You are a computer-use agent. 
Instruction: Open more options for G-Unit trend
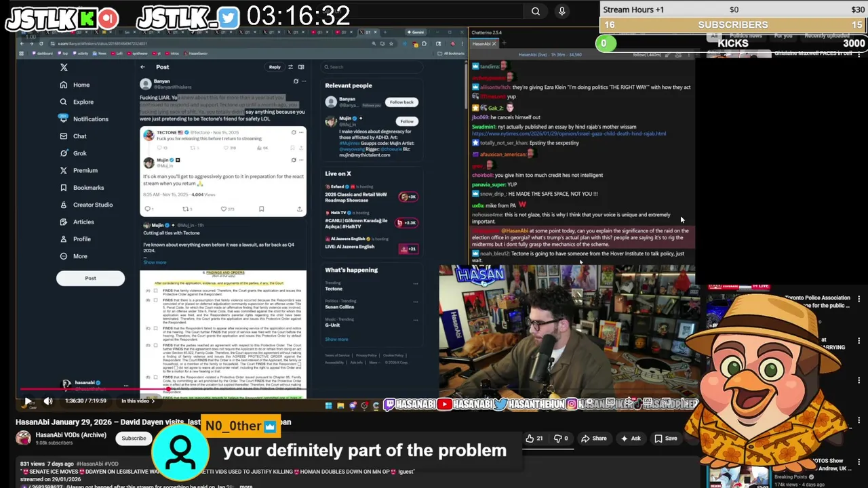[416, 321]
